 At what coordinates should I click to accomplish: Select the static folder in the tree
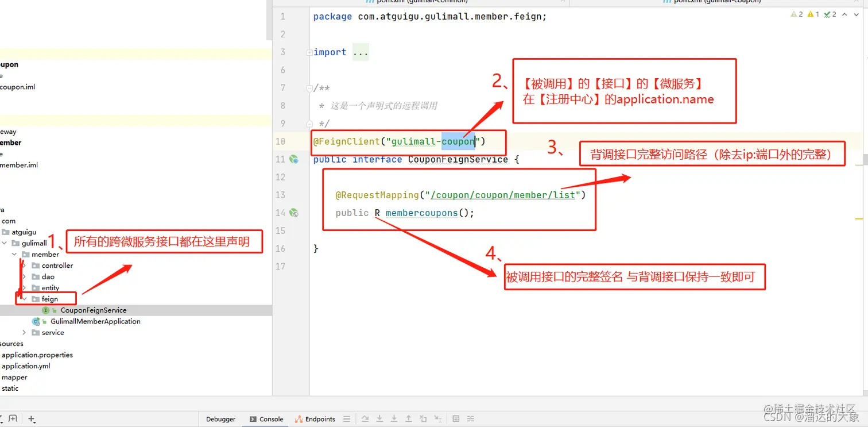(10, 388)
